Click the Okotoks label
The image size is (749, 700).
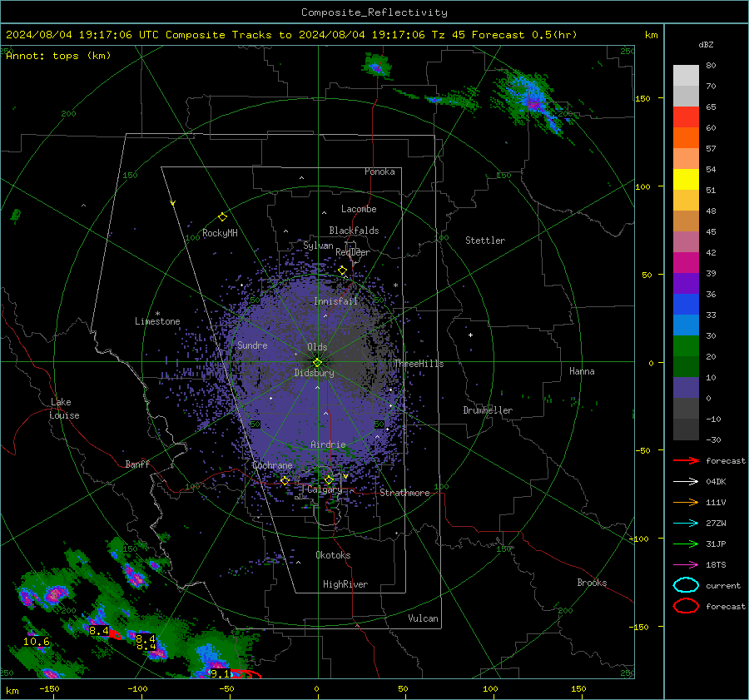(333, 555)
